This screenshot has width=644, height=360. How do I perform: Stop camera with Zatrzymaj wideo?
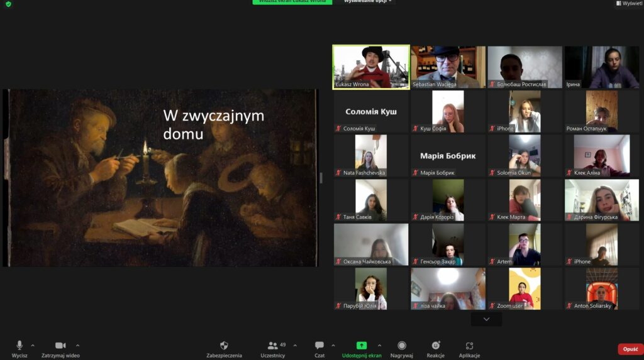point(60,346)
